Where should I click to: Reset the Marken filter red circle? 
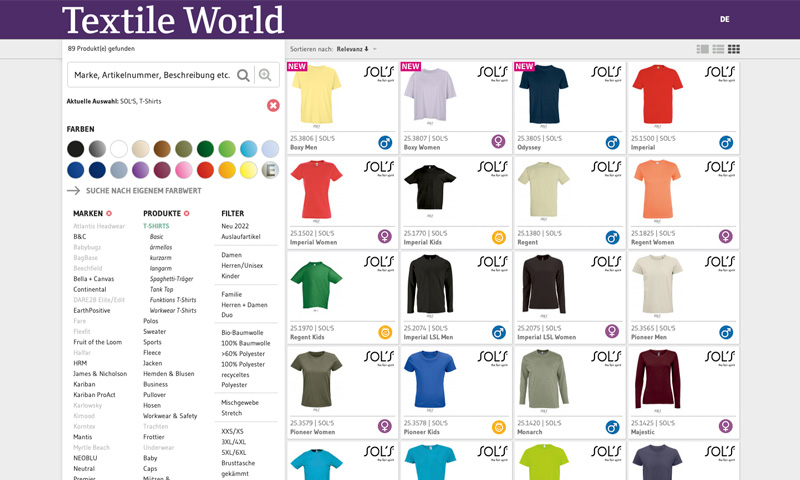pyautogui.click(x=109, y=214)
